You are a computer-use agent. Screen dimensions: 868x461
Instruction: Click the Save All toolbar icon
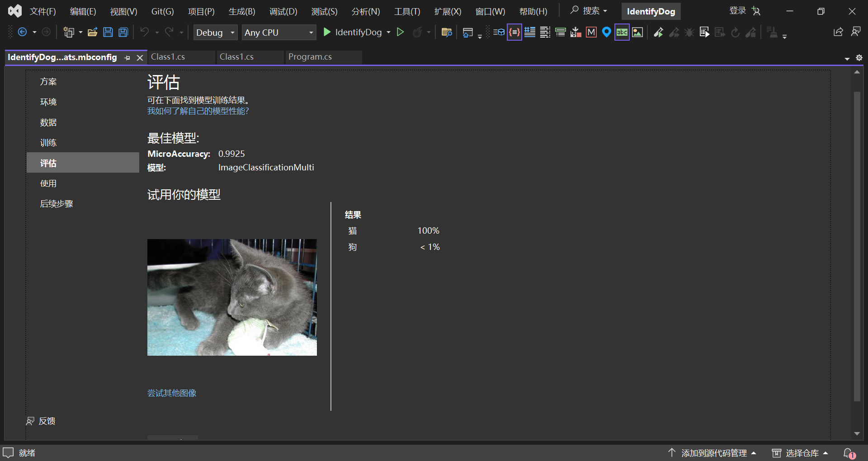click(123, 32)
